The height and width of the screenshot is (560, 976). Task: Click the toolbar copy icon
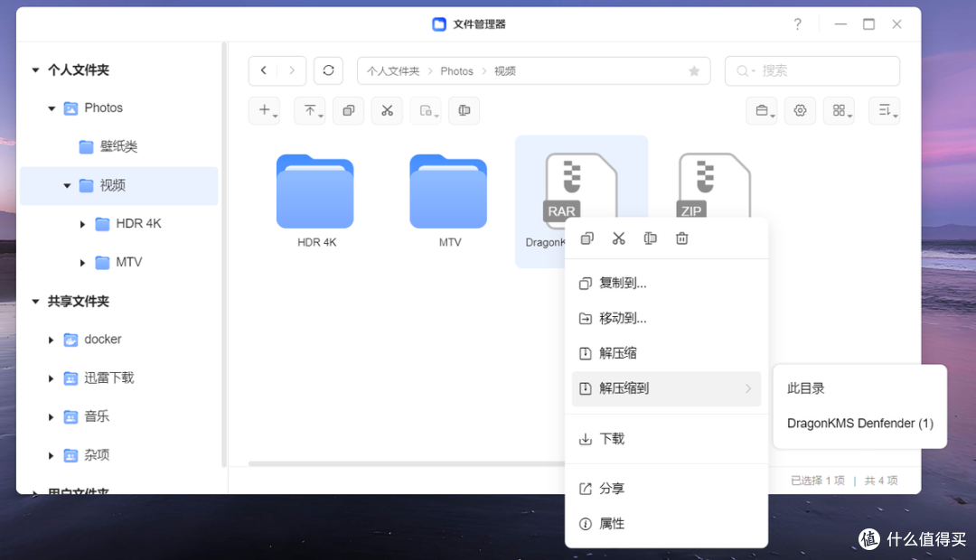tap(349, 110)
